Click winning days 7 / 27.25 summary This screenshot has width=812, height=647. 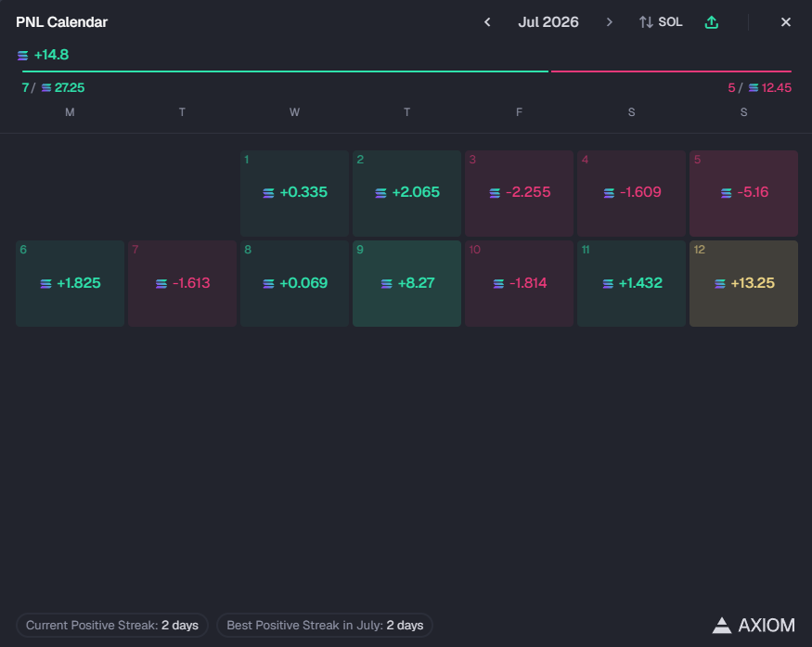pos(53,87)
